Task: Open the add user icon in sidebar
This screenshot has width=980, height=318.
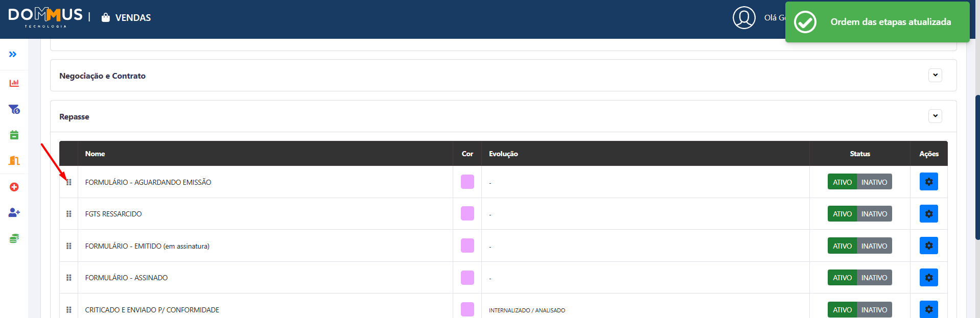Action: tap(14, 212)
